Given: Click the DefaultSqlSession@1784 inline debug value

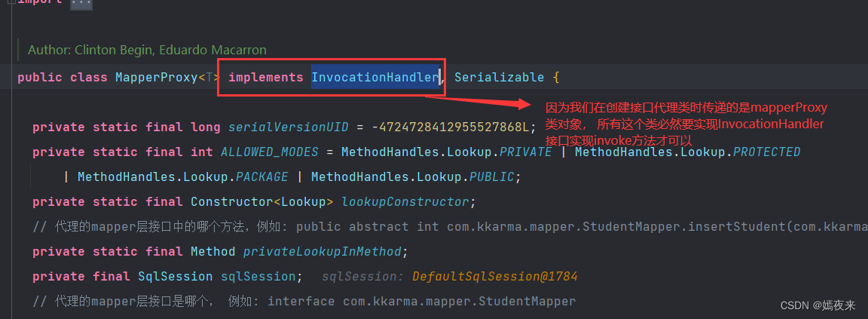Looking at the screenshot, I should point(494,276).
